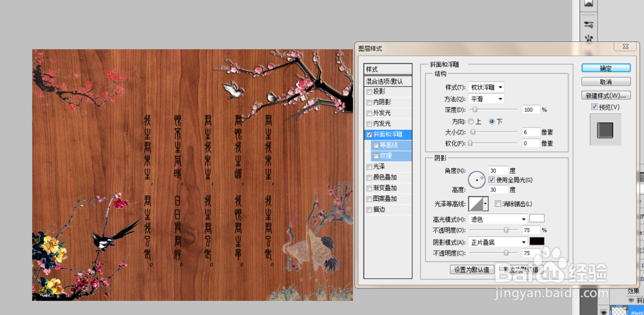Hide the 斜面 effect eye icon
644x315 pixels.
[631, 301]
